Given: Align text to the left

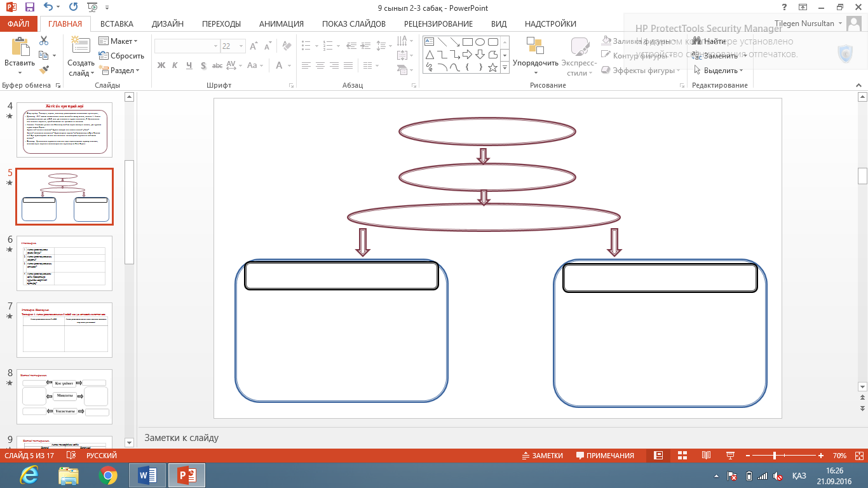Looking at the screenshot, I should pos(306,65).
